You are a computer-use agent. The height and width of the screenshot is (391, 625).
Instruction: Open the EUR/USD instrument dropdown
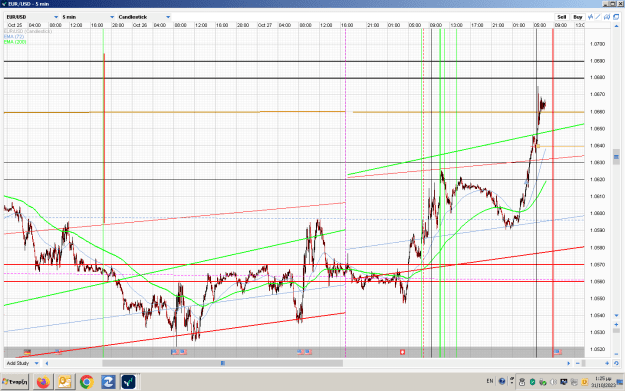point(32,17)
